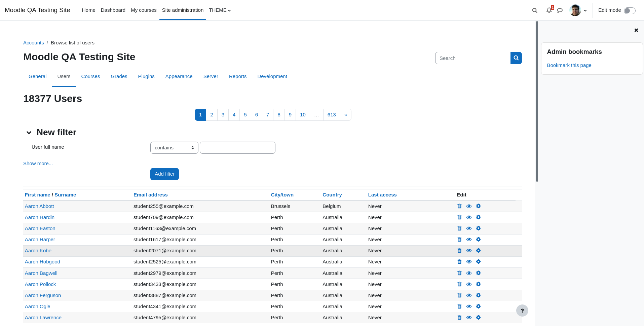The width and height of the screenshot is (644, 326).
Task: Delete user Aaron Pollock
Action: pyautogui.click(x=459, y=284)
